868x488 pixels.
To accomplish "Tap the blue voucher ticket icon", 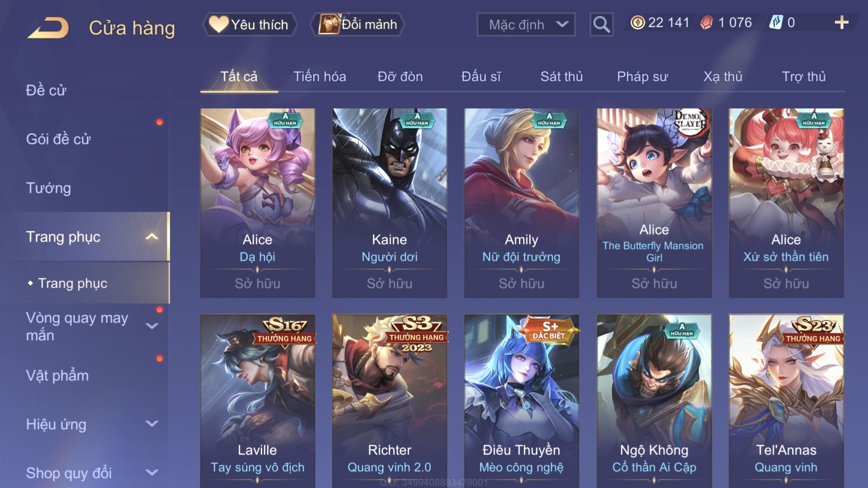I will 776,22.
